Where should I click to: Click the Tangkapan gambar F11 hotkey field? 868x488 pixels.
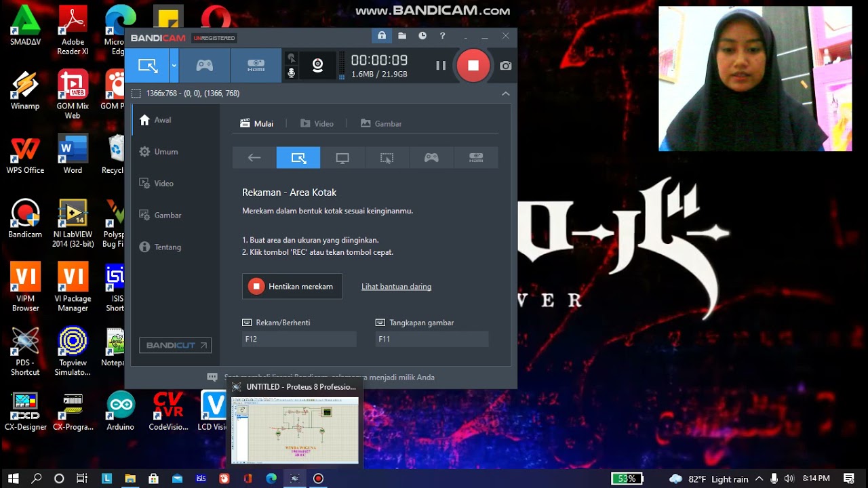[x=431, y=339]
